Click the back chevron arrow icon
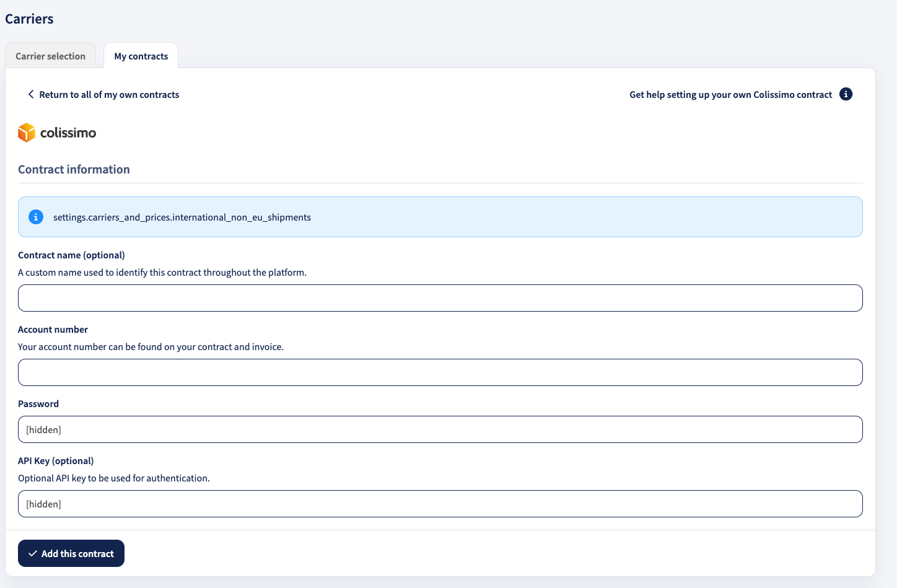Viewport: 897px width, 588px height. coord(31,94)
